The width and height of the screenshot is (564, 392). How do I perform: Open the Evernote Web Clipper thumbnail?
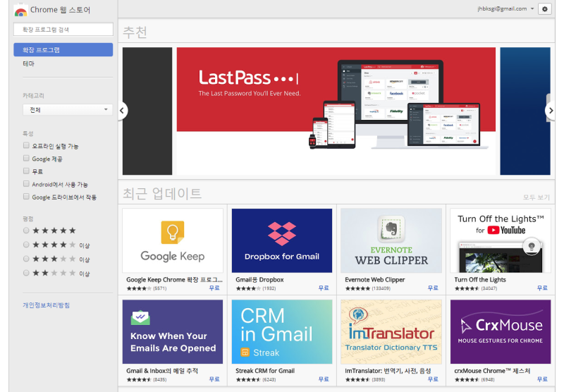tap(391, 240)
